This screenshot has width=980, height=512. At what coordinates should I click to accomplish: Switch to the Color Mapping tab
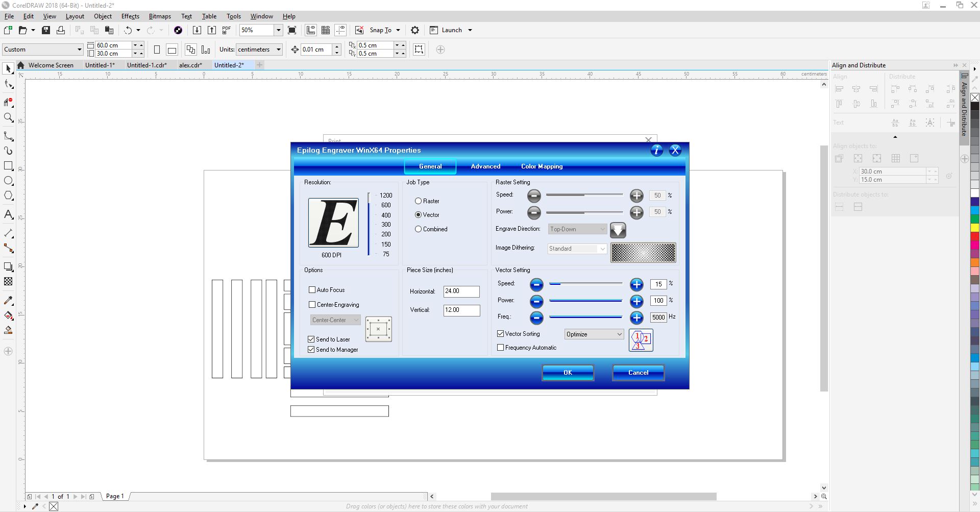pos(542,166)
